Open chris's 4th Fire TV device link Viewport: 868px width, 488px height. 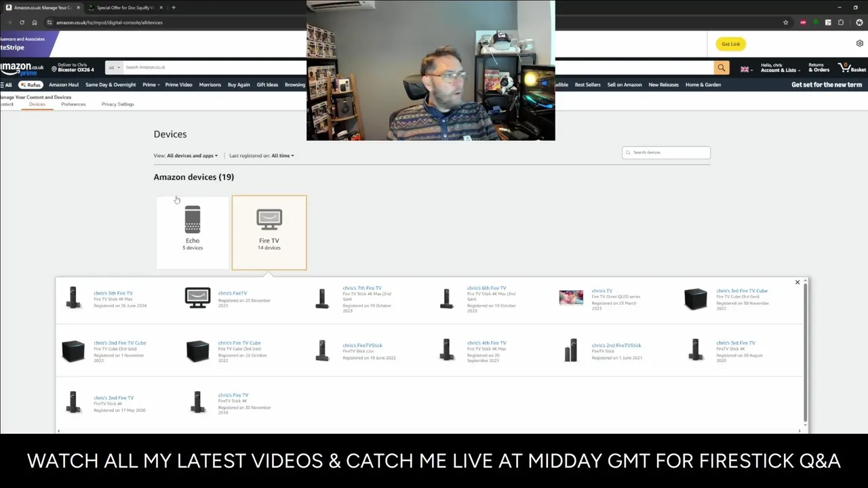tap(486, 343)
